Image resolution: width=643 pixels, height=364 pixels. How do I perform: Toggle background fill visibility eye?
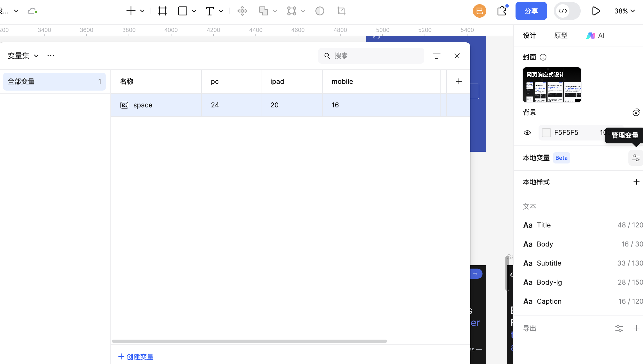(527, 133)
